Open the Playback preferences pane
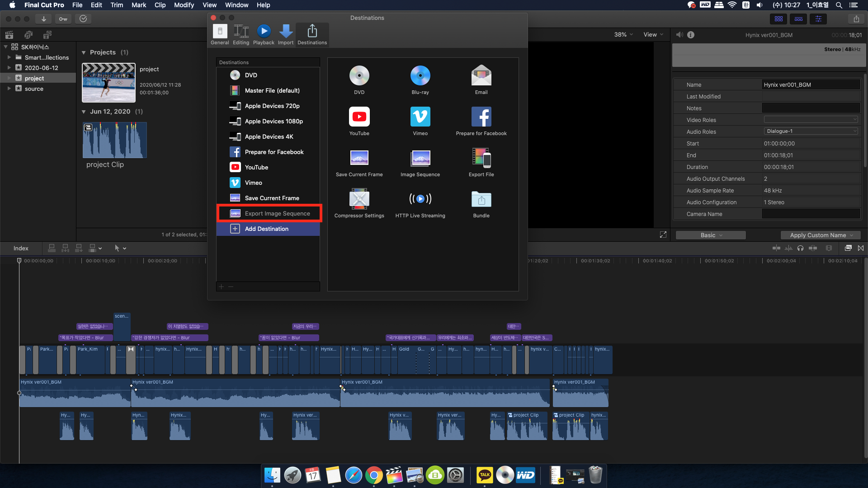Screen dimensions: 868x488 point(264,34)
